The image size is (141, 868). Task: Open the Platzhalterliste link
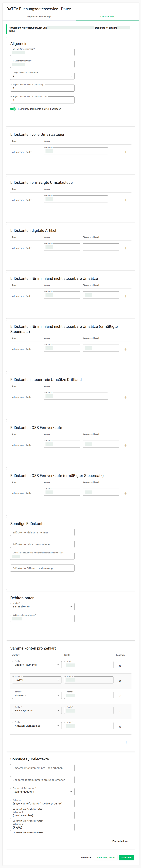pos(120,841)
